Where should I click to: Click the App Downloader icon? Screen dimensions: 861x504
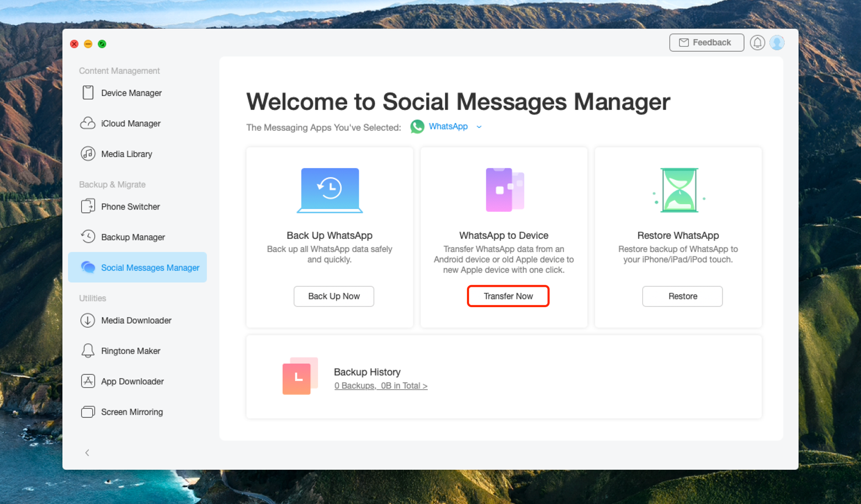[88, 381]
